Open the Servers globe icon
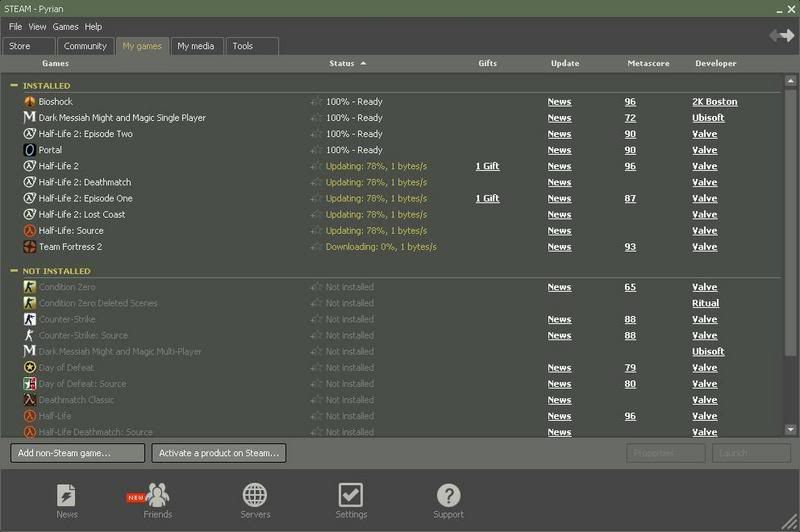The image size is (800, 532). pyautogui.click(x=255, y=495)
